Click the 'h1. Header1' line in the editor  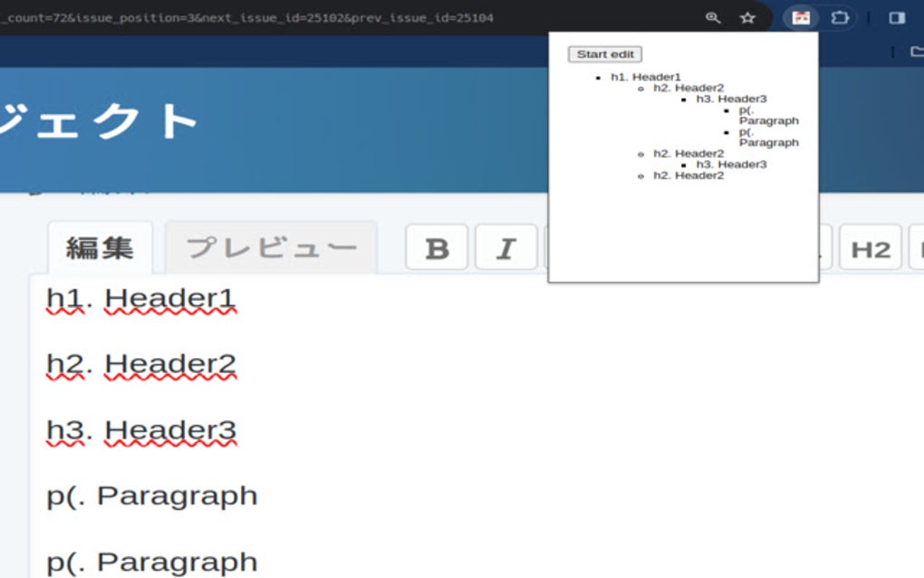point(142,296)
